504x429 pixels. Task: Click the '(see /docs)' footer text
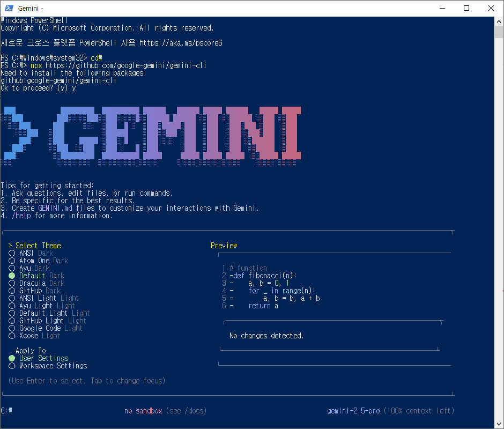187,411
